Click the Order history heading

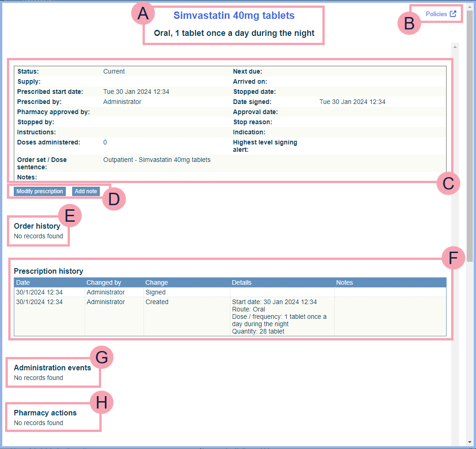(x=37, y=226)
